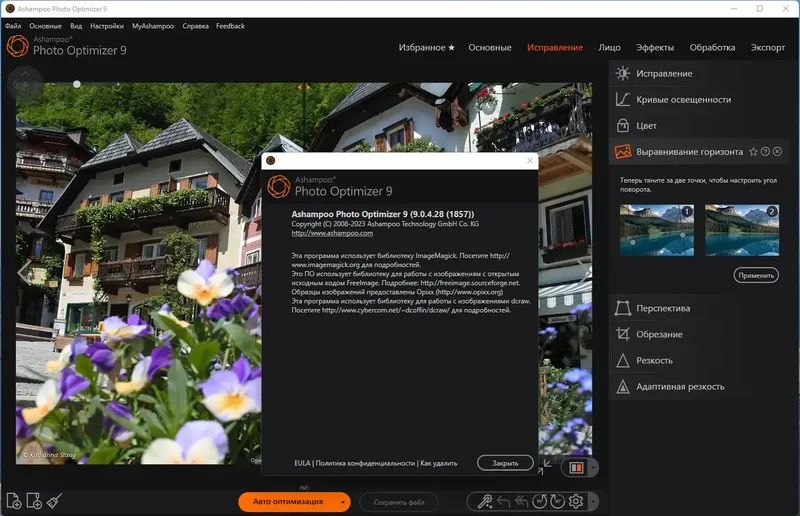Viewport: 800px width, 516px height.
Task: Open the Основные menu in menu bar
Action: pos(45,26)
